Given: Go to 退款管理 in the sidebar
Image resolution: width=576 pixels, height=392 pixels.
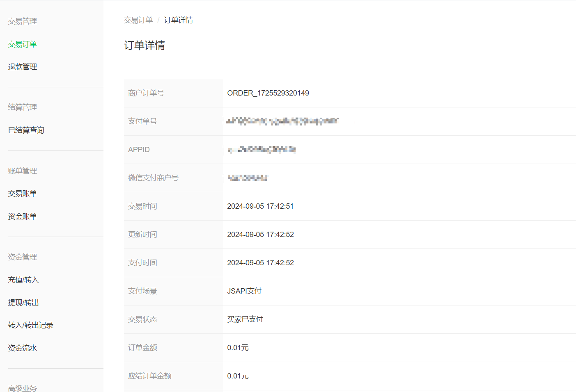Looking at the screenshot, I should [23, 67].
